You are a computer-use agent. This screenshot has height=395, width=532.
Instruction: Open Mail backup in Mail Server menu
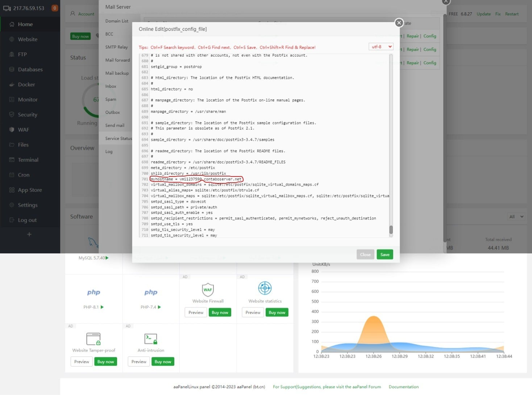(117, 73)
